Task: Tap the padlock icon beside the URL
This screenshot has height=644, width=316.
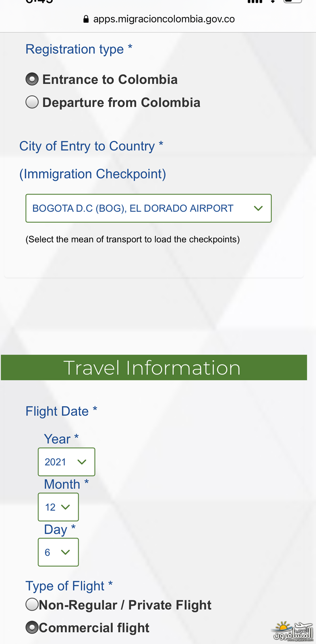Action: [86, 19]
